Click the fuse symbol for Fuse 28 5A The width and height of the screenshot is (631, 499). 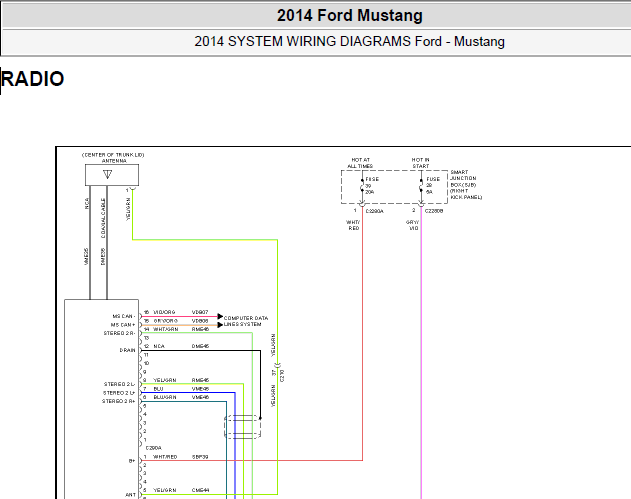click(421, 187)
